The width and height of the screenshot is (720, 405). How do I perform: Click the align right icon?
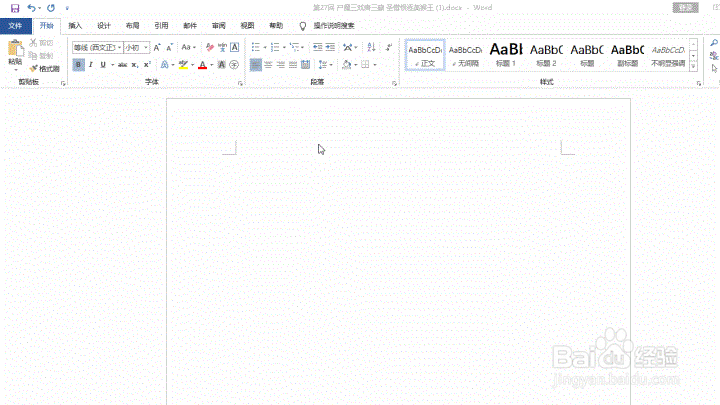pyautogui.click(x=281, y=65)
